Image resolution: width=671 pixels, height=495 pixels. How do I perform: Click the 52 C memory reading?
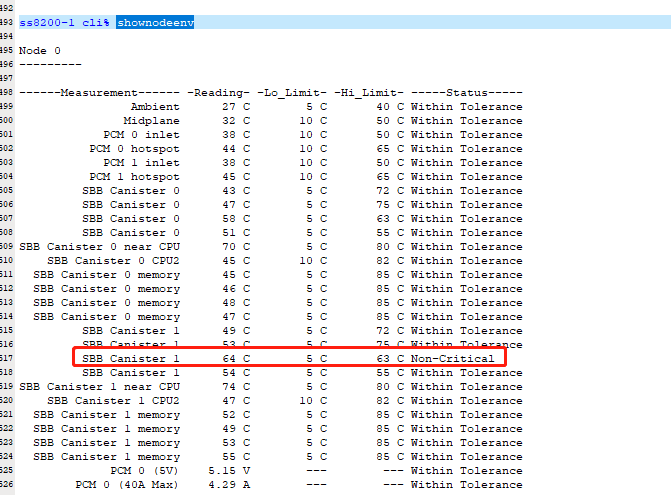tap(236, 415)
